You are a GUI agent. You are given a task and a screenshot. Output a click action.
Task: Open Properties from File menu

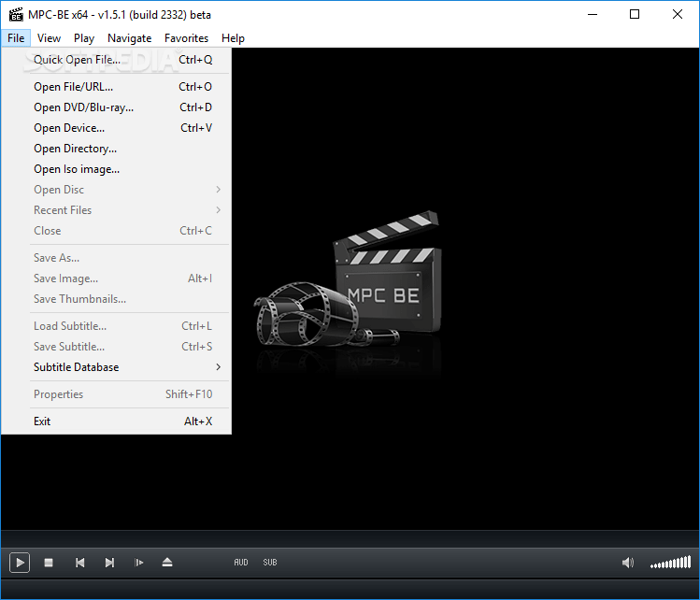tap(116, 394)
